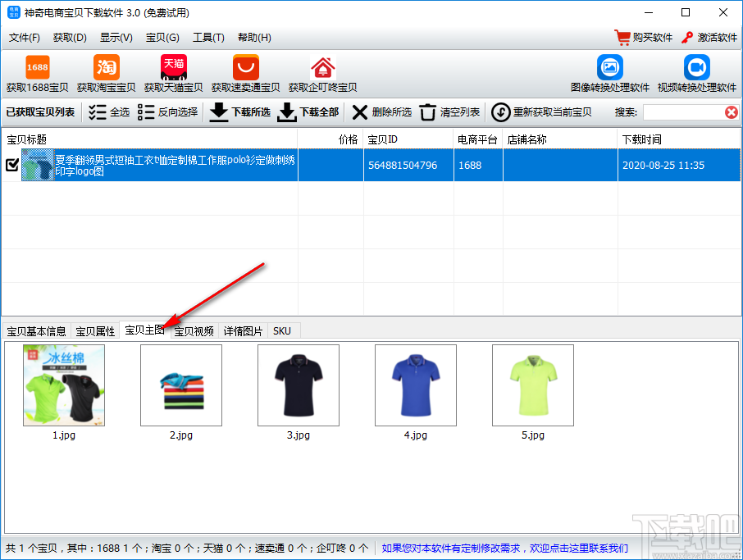Click the search input field
The width and height of the screenshot is (743, 560).
tap(683, 112)
